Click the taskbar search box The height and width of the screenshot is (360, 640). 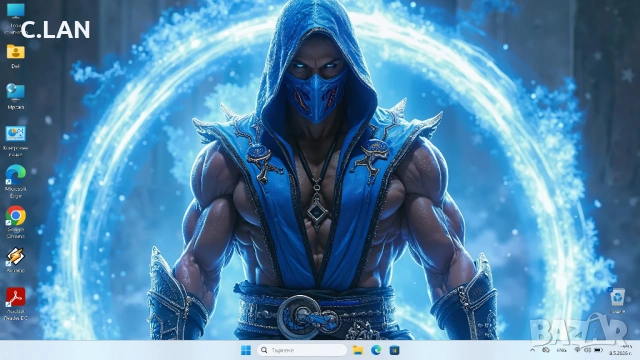[x=302, y=350]
